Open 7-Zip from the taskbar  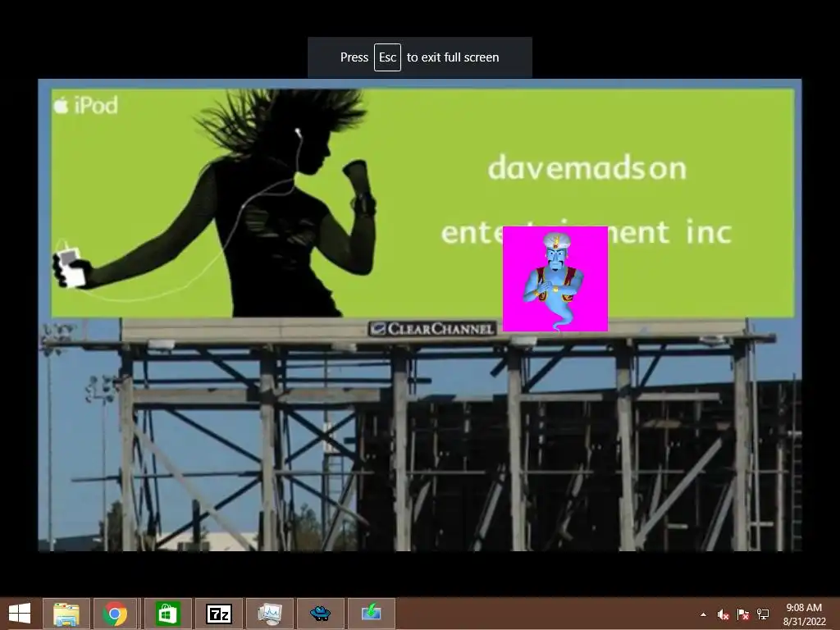pyautogui.click(x=218, y=614)
